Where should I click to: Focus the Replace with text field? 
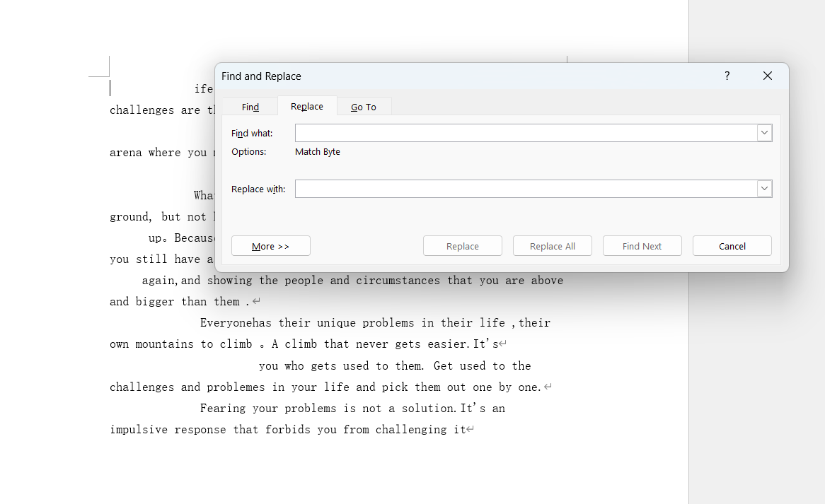pos(525,189)
